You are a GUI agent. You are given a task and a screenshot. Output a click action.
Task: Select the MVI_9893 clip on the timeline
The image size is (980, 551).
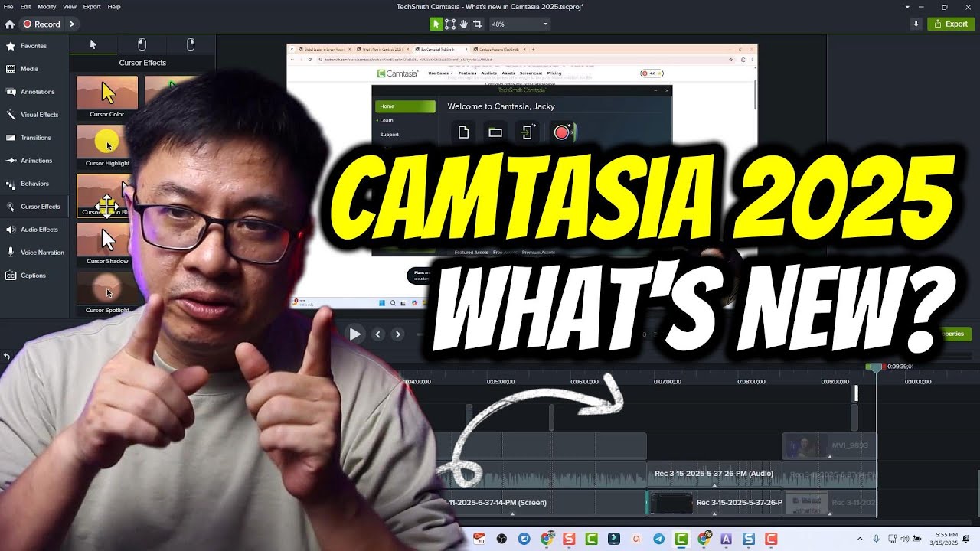tap(830, 445)
